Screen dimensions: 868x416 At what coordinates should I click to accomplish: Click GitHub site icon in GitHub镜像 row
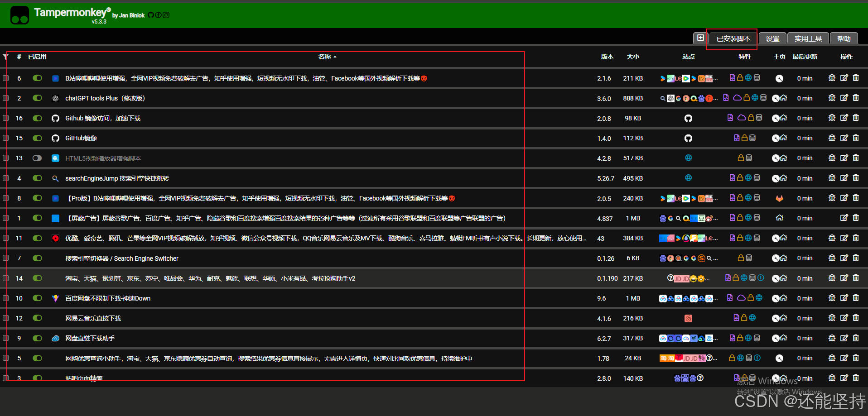coord(688,138)
